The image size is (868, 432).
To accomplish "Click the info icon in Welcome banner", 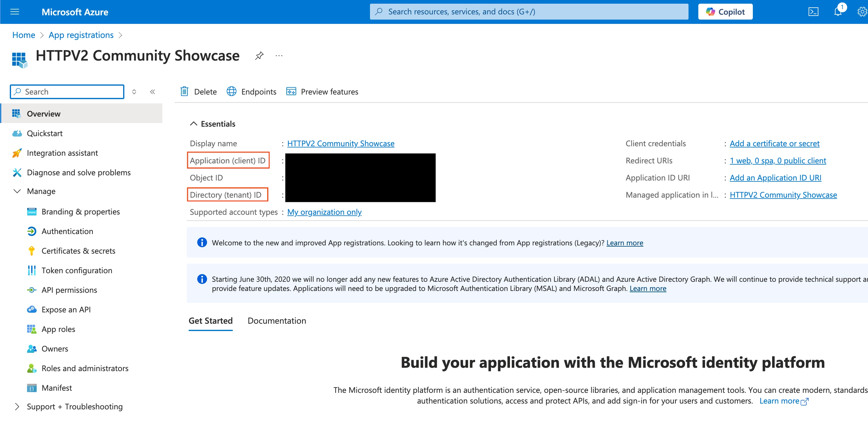I will 202,242.
